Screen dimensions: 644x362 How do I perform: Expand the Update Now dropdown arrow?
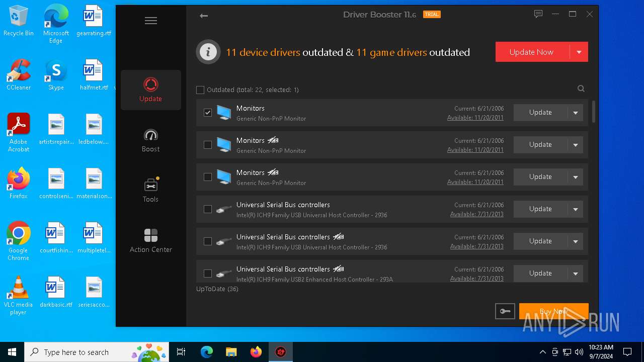pos(579,52)
